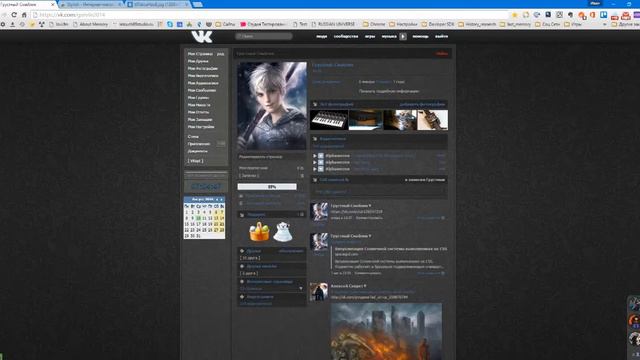Open Мои Видеозаписи in left menu
Image resolution: width=640 pixels, height=360 pixels.
(x=203, y=76)
